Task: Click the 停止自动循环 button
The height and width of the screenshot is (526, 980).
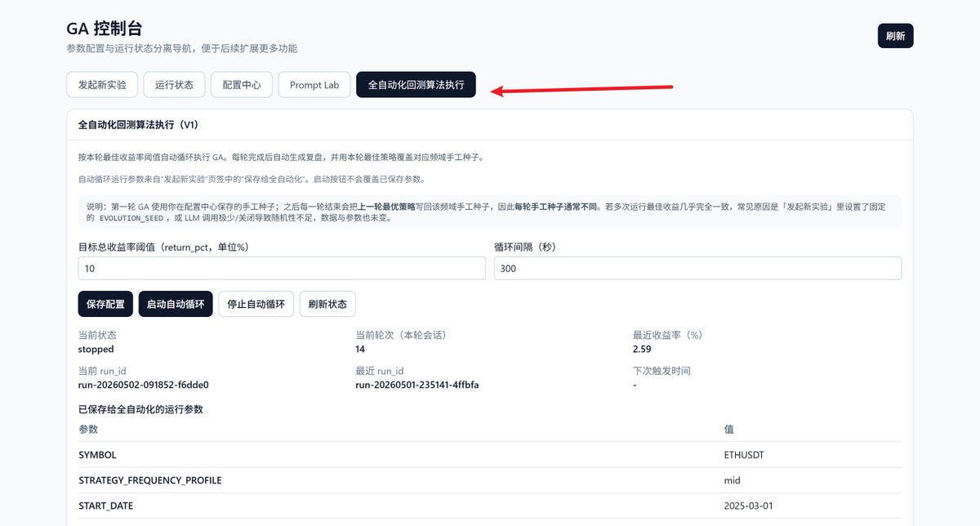Action: (x=256, y=304)
